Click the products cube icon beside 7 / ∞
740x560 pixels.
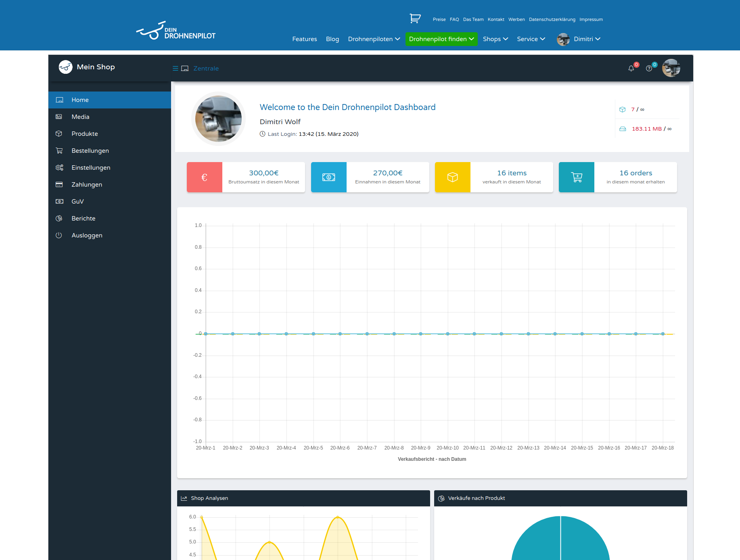[623, 110]
